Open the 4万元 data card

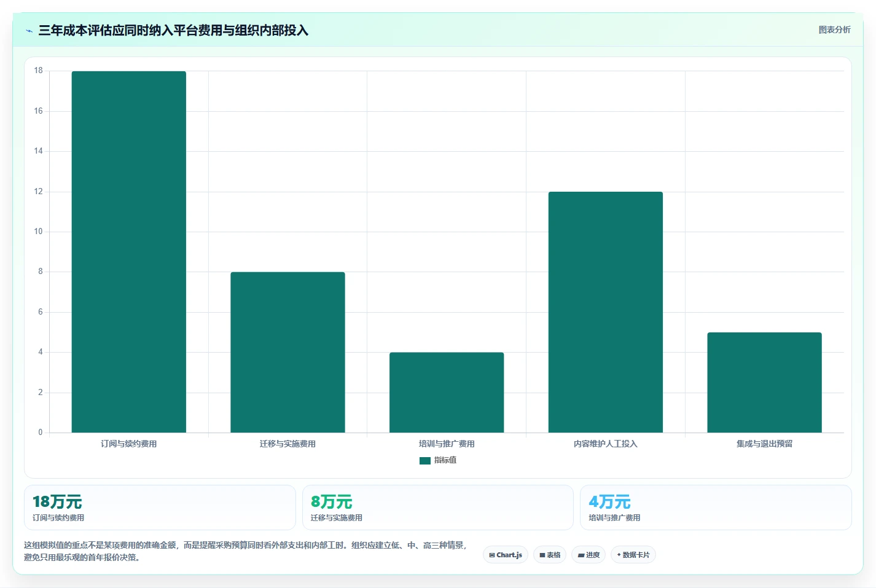716,508
